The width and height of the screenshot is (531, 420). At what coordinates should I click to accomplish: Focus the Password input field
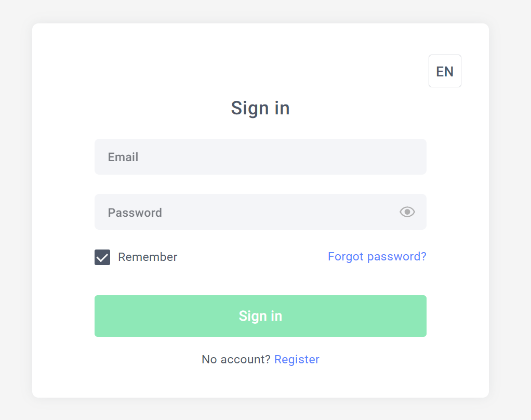pos(244,212)
